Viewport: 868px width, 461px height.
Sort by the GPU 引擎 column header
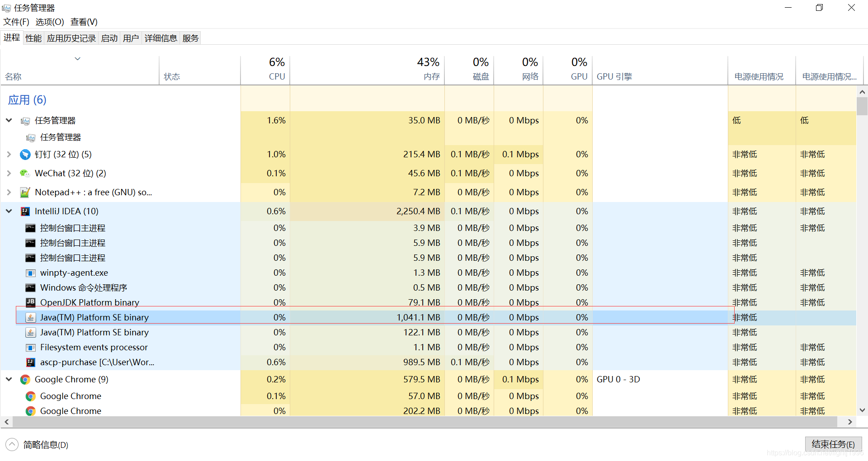click(x=660, y=70)
